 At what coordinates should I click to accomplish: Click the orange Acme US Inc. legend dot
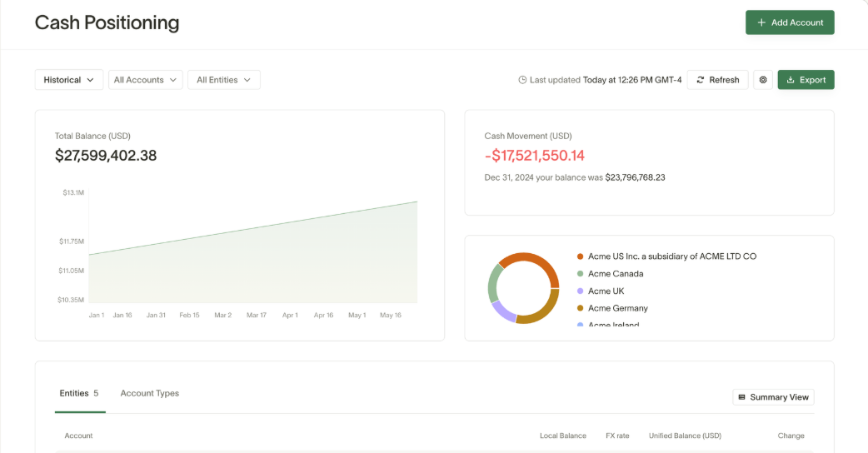tap(580, 256)
